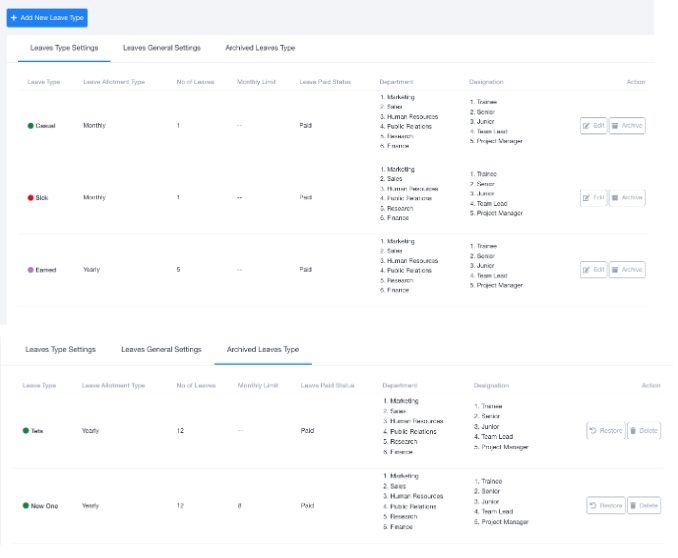Archive the Earned leave type
The width and height of the screenshot is (678, 558).
click(x=627, y=270)
